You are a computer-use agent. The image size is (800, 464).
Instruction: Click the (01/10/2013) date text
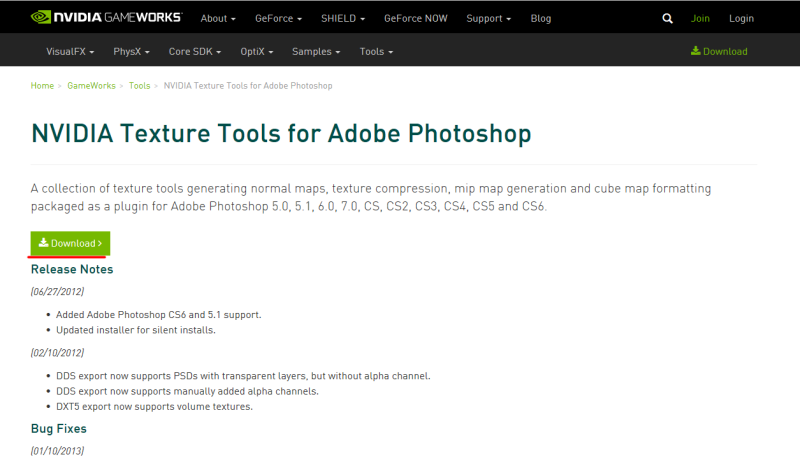point(57,451)
